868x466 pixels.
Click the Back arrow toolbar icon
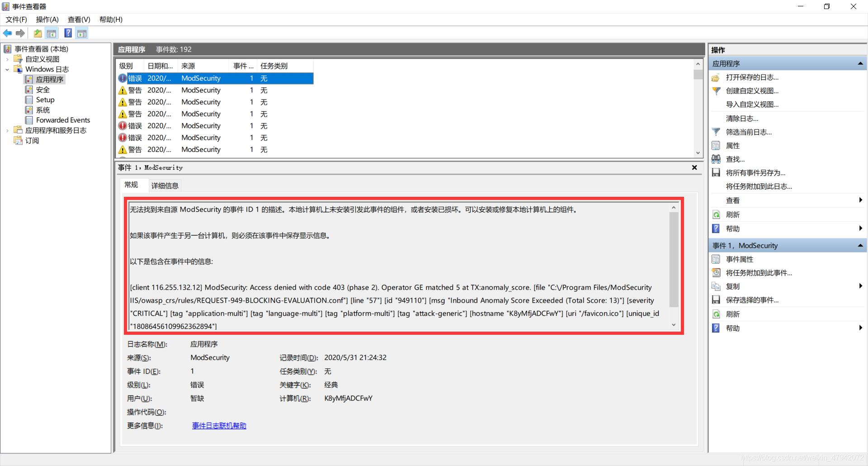pos(7,33)
